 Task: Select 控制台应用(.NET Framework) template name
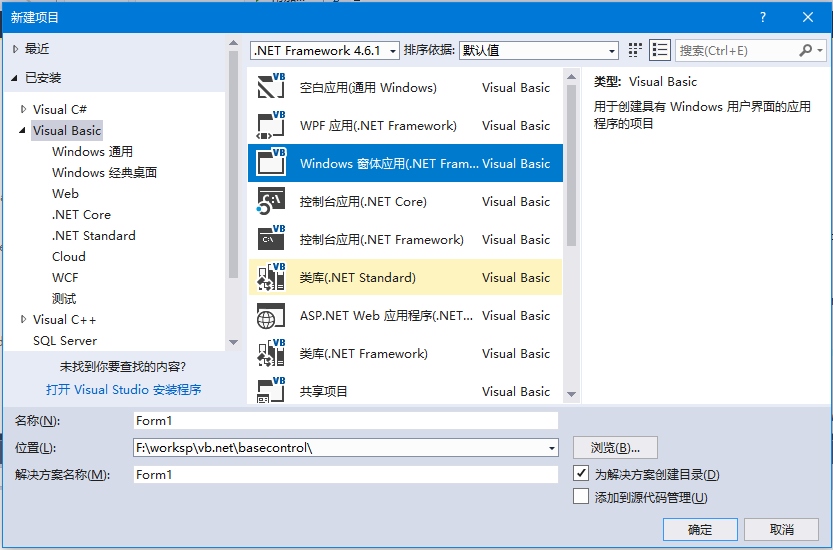[381, 240]
